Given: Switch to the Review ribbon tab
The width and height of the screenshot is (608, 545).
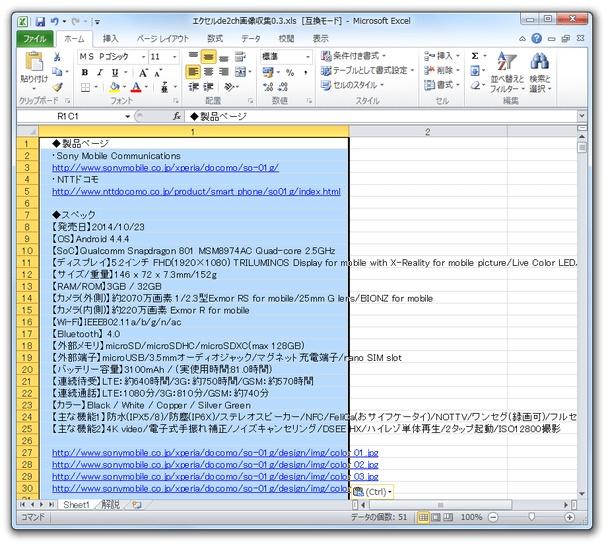Looking at the screenshot, I should (x=287, y=39).
